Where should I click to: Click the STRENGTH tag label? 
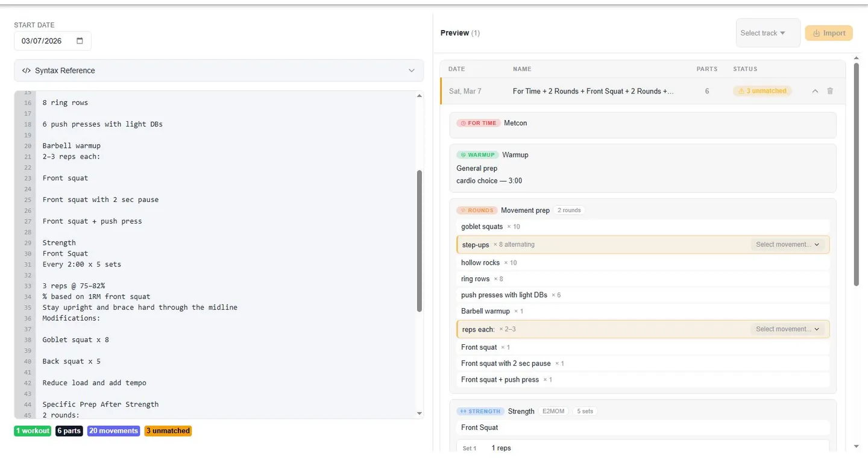[x=480, y=411]
